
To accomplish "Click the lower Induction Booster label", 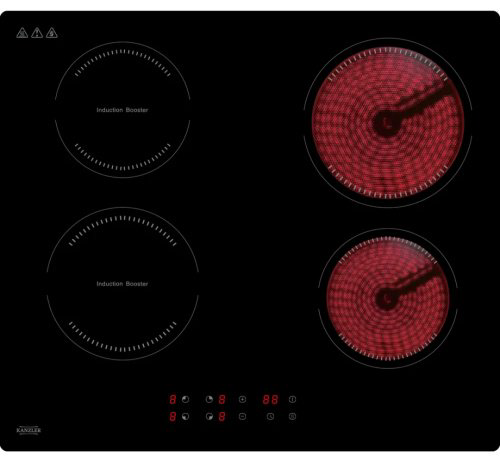I will 122,284.
